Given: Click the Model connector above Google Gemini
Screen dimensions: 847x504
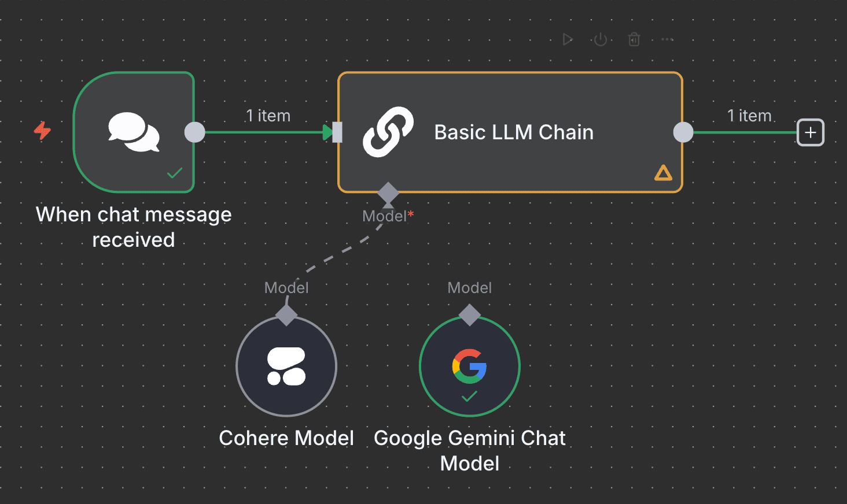Looking at the screenshot, I should (x=469, y=315).
